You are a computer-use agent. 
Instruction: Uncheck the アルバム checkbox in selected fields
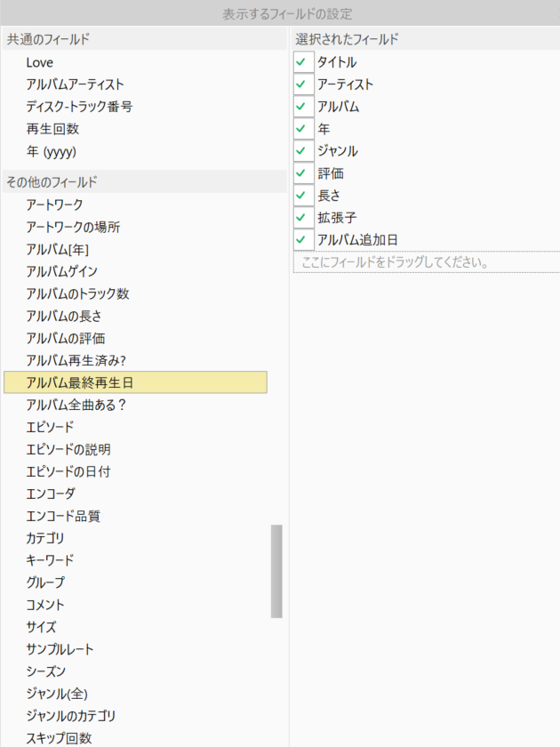click(x=303, y=107)
